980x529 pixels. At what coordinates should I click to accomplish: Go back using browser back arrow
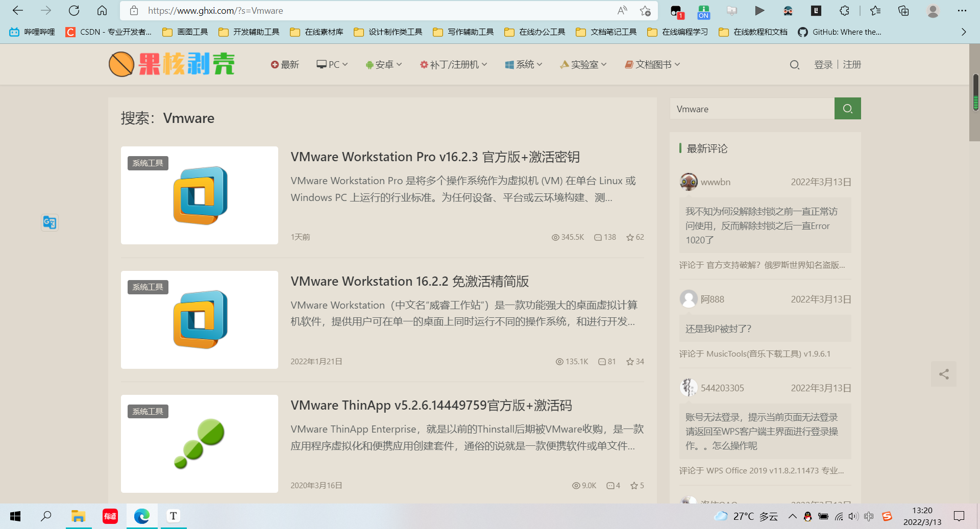[x=17, y=10]
